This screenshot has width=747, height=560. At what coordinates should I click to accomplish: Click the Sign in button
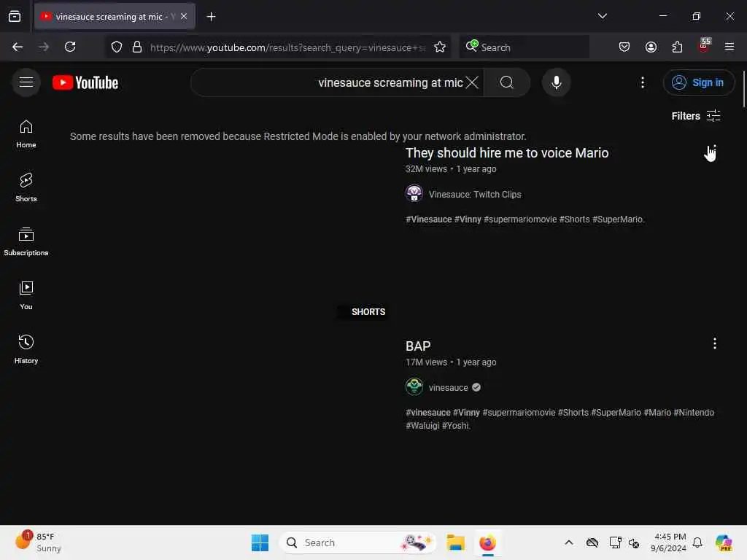pyautogui.click(x=698, y=82)
